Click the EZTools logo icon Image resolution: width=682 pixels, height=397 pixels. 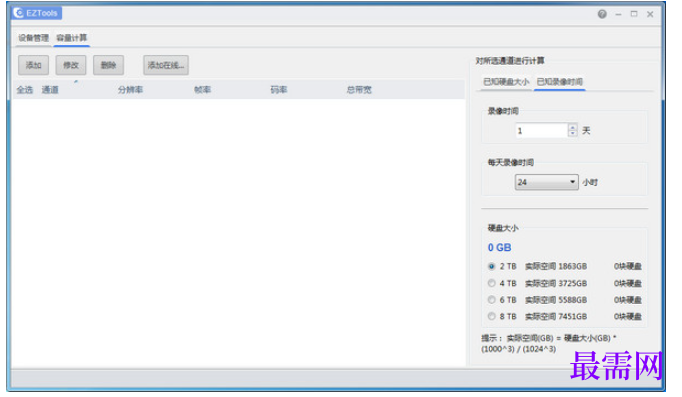pyautogui.click(x=19, y=13)
